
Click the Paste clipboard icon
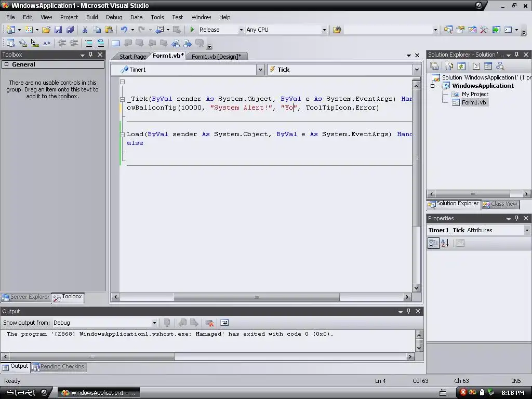109,30
